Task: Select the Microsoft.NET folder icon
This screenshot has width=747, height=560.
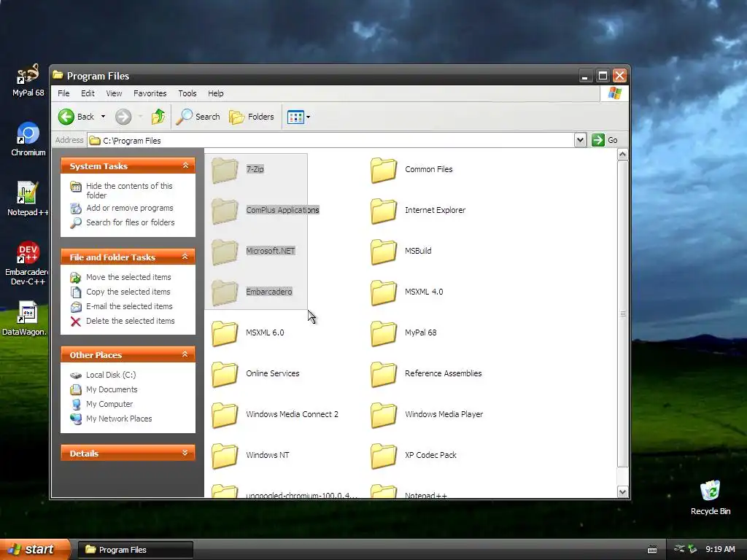Action: (x=225, y=252)
